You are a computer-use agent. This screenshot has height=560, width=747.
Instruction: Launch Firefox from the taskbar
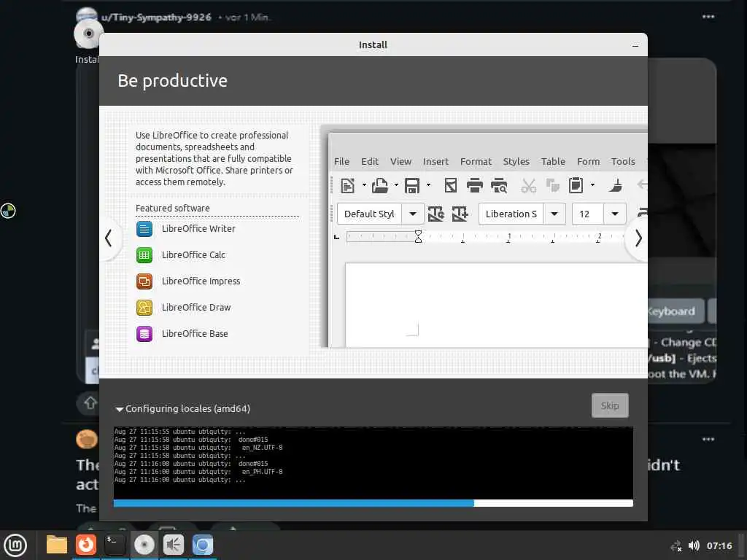click(x=86, y=545)
